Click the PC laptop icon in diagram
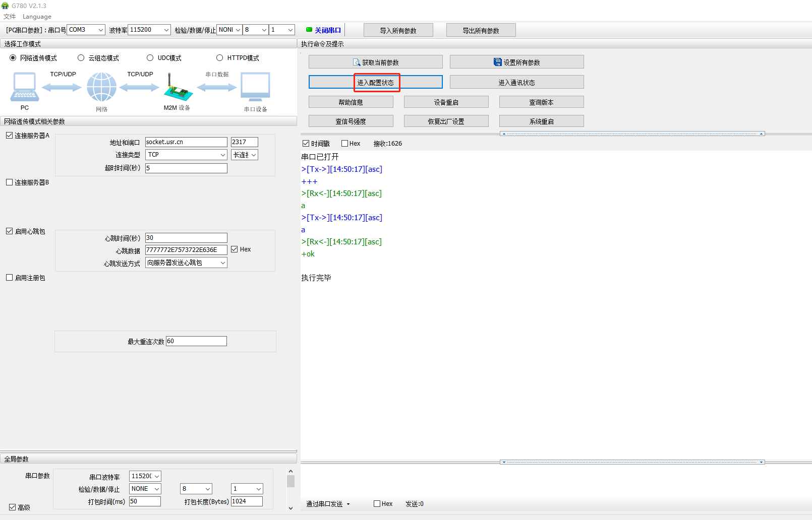The image size is (812, 520). (x=24, y=87)
